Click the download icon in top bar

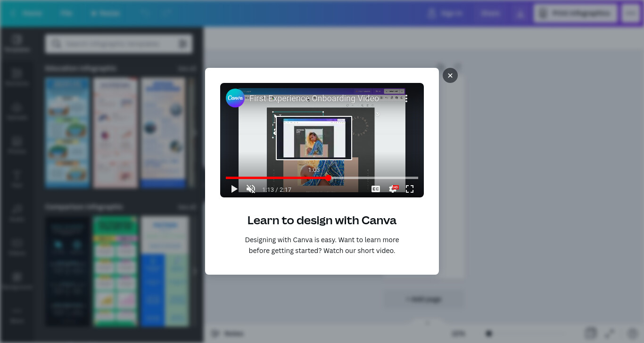pyautogui.click(x=520, y=14)
